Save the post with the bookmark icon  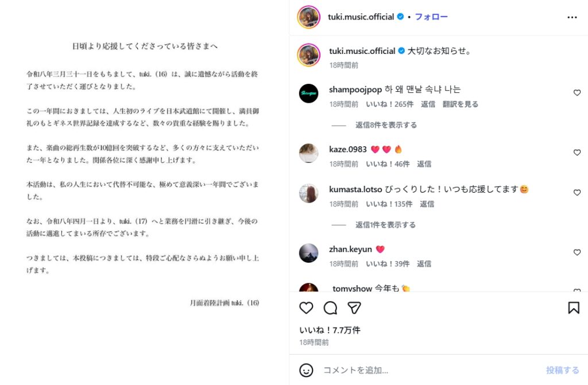573,308
